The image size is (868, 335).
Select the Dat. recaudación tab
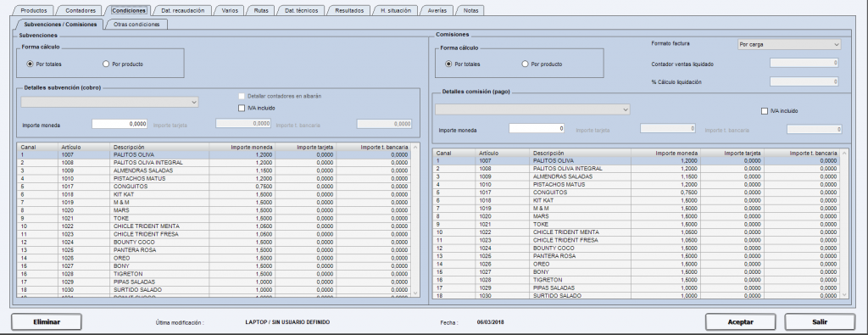click(182, 10)
